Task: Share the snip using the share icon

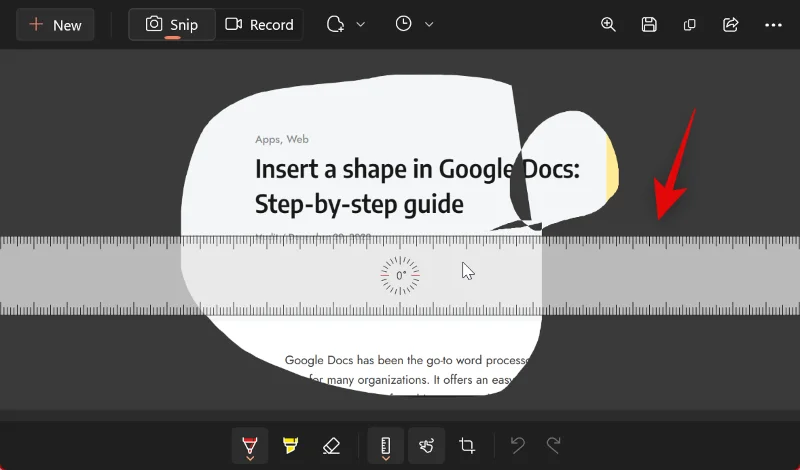Action: pos(730,25)
